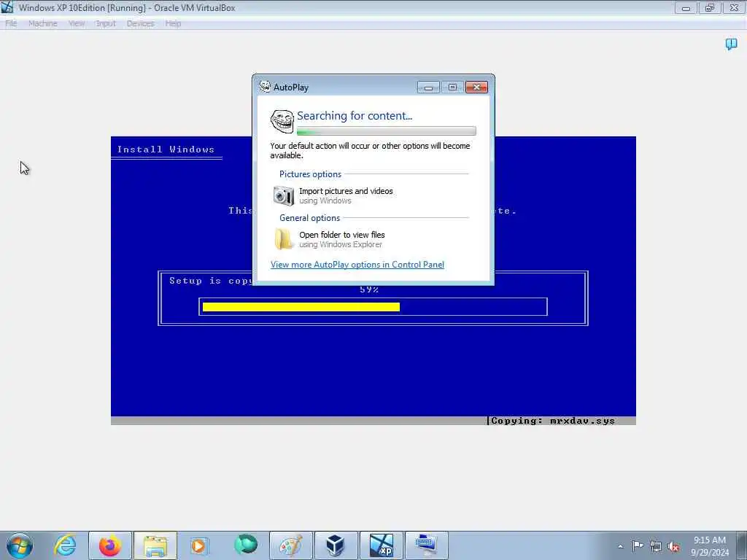Viewport: 747px width, 560px height.
Task: Click the Copying: mrxdav.sys status text
Action: tap(553, 421)
